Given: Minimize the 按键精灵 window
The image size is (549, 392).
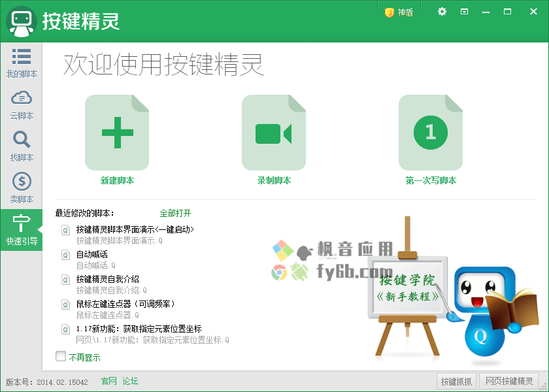Looking at the screenshot, I should (x=486, y=12).
